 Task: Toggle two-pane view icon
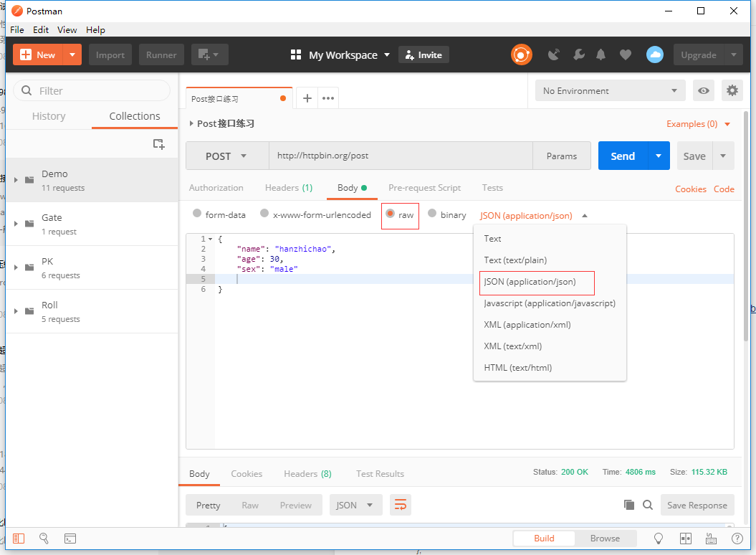(686, 539)
